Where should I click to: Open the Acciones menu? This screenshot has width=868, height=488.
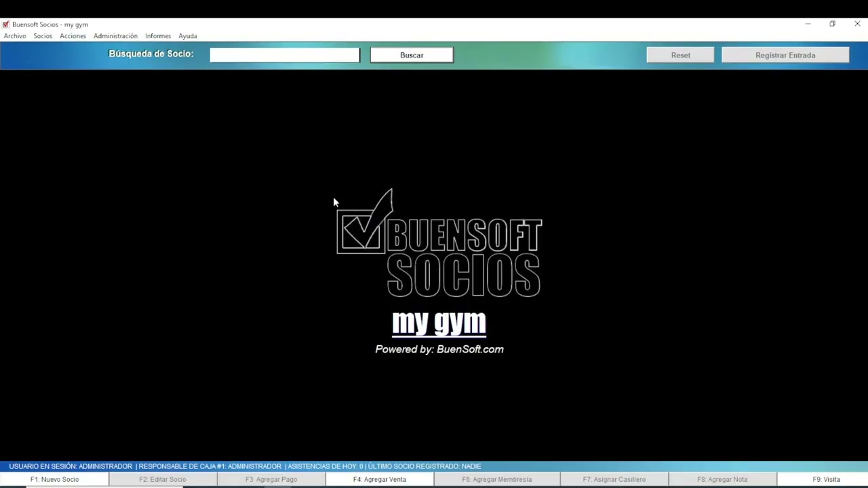click(73, 36)
